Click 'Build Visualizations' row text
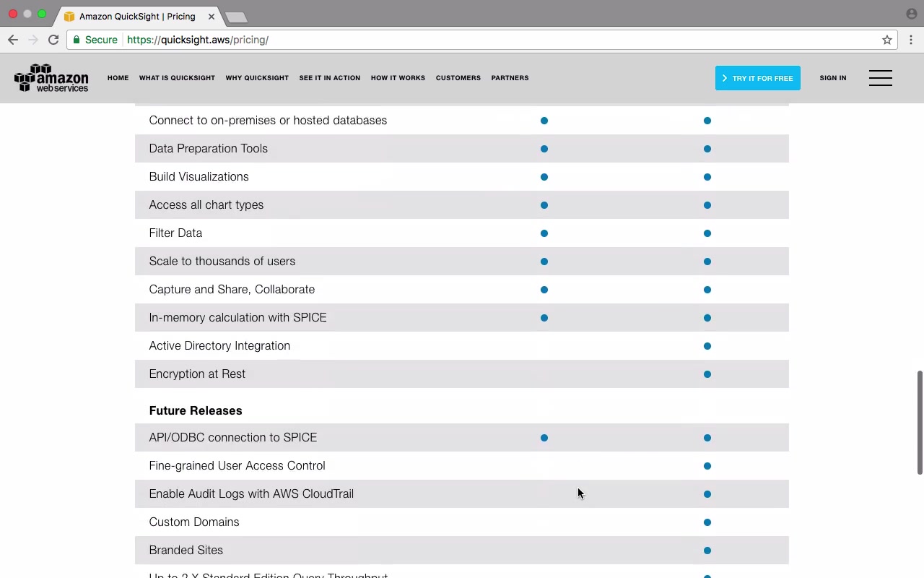The width and height of the screenshot is (924, 578). (x=199, y=176)
